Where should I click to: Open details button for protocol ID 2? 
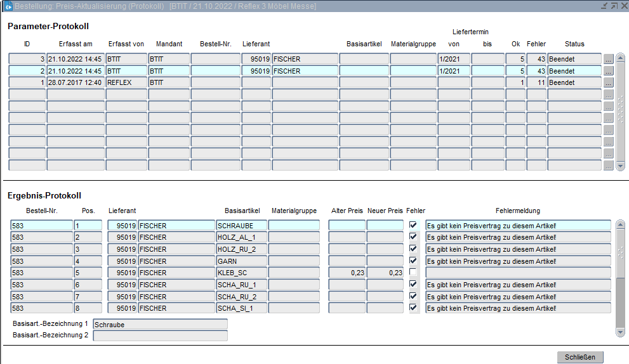(608, 71)
